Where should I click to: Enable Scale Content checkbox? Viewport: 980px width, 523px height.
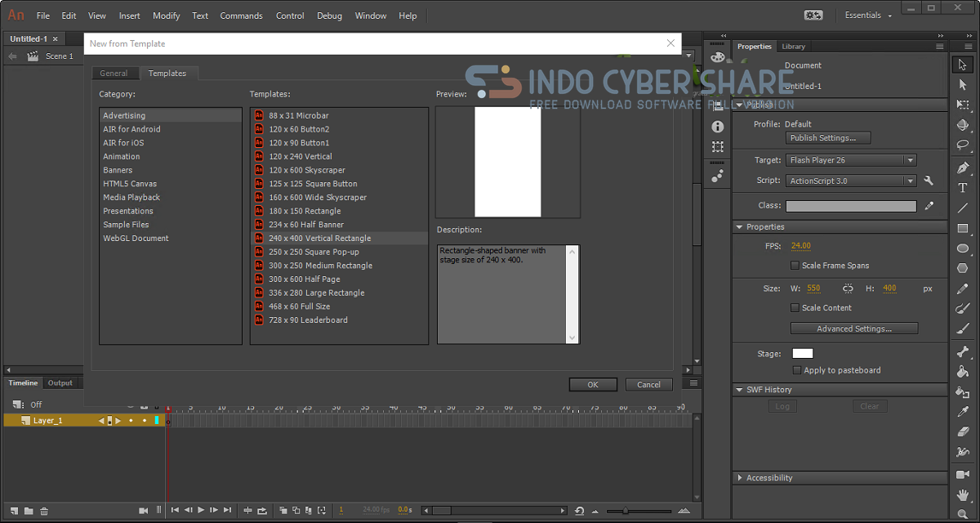795,308
